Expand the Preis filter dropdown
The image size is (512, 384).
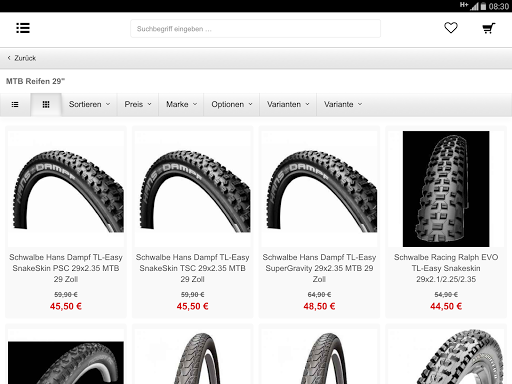point(138,104)
